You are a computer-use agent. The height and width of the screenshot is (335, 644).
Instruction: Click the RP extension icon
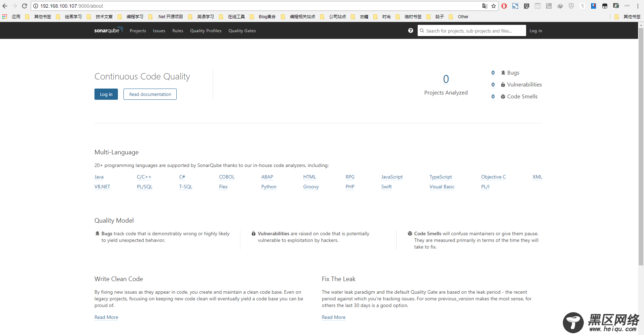pos(549,6)
